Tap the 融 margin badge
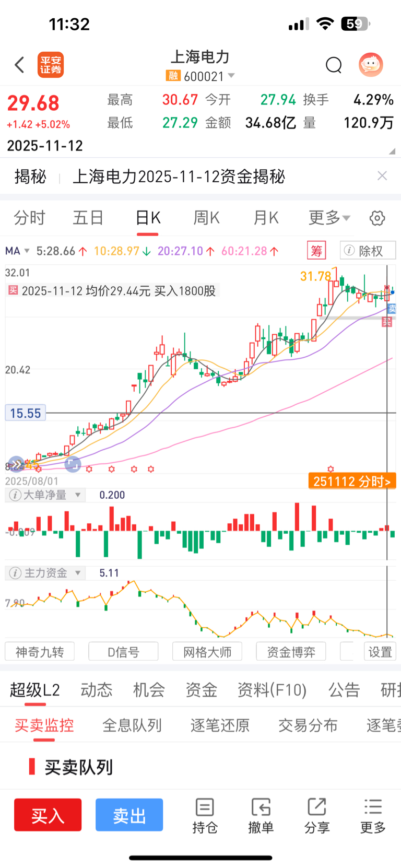Screen dimensions: 401x868 pyautogui.click(x=173, y=76)
